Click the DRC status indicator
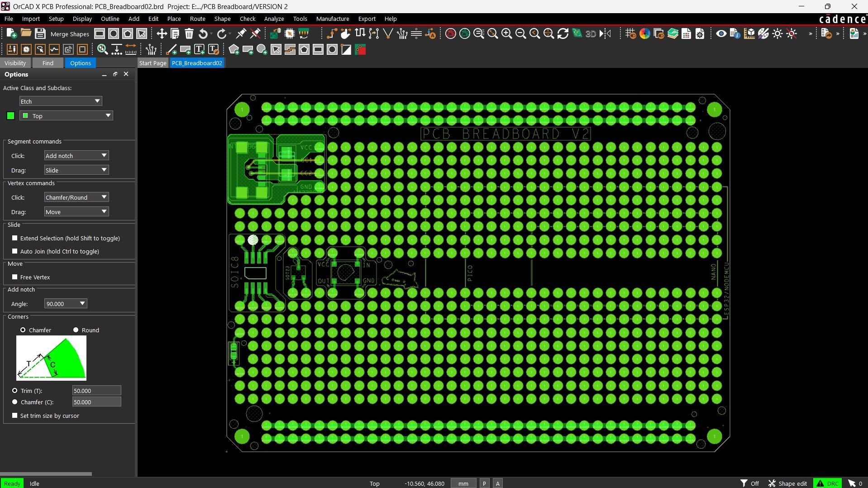 pos(827,483)
